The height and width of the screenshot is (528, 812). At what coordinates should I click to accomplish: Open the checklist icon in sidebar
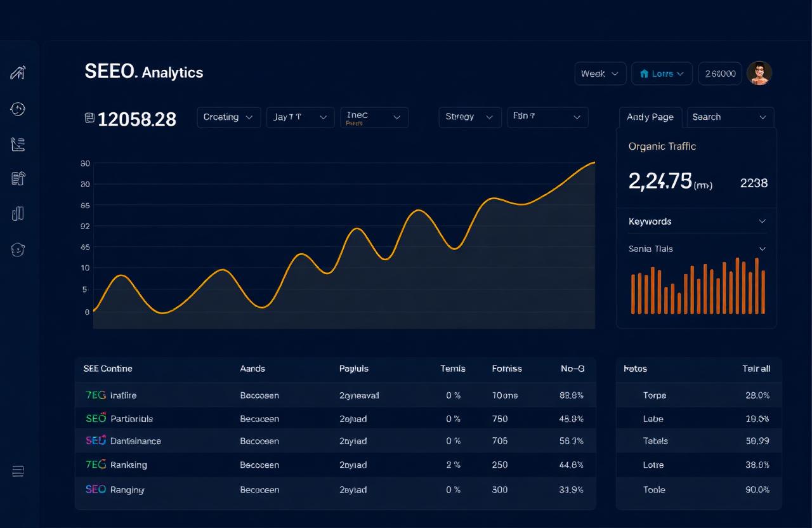18,144
